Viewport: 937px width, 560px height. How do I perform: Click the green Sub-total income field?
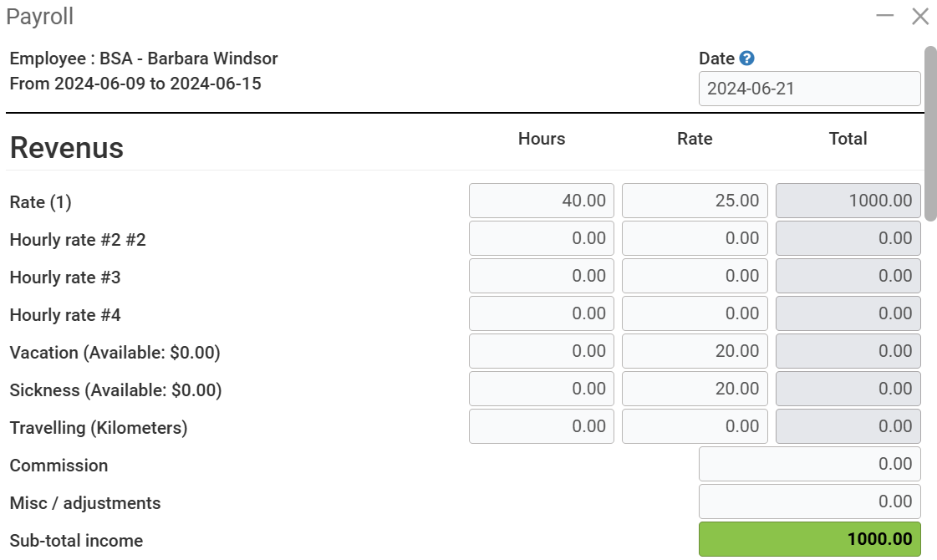[x=809, y=539]
